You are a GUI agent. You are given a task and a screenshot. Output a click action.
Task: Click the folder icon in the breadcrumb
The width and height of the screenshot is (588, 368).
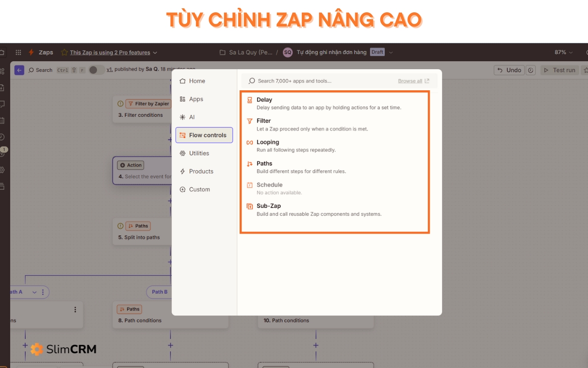(223, 52)
